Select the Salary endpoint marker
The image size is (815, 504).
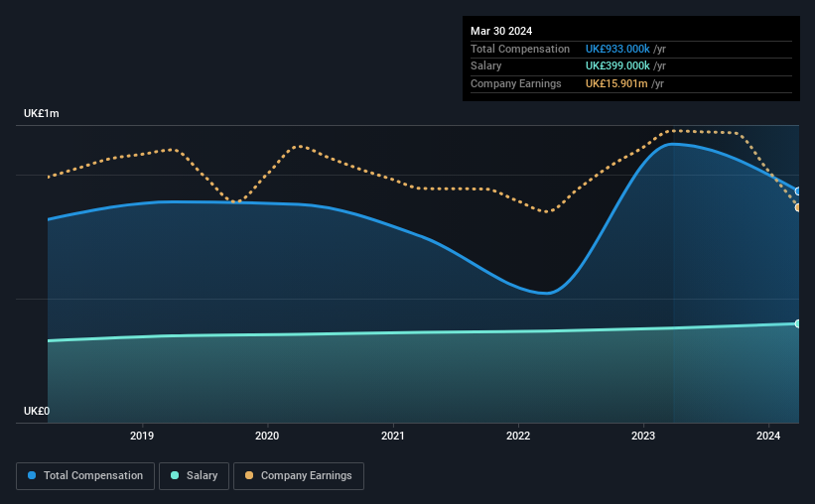[798, 323]
